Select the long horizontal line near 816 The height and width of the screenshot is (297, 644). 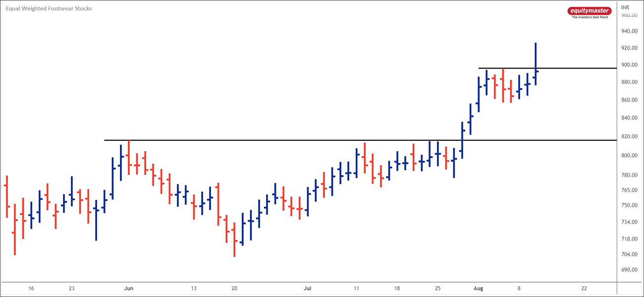coord(297,140)
